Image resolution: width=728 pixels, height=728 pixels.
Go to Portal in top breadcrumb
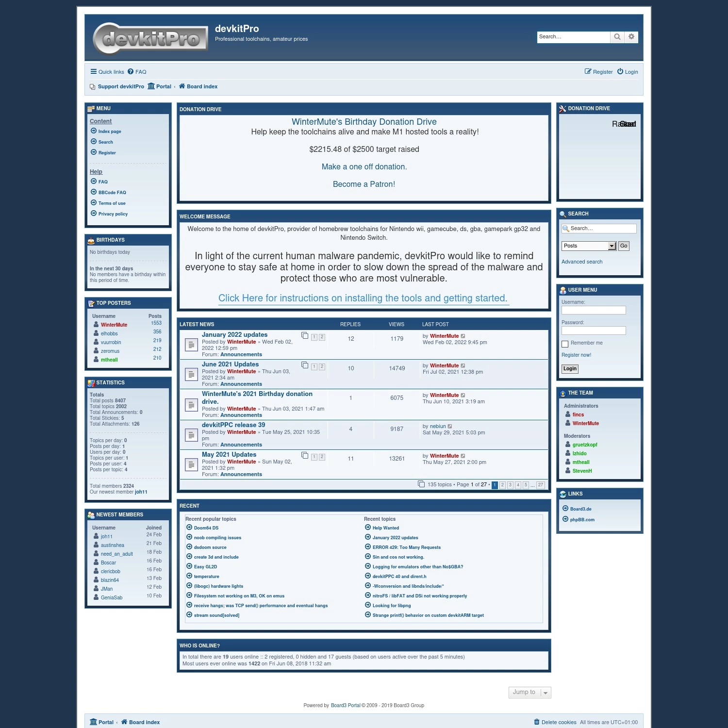click(160, 86)
